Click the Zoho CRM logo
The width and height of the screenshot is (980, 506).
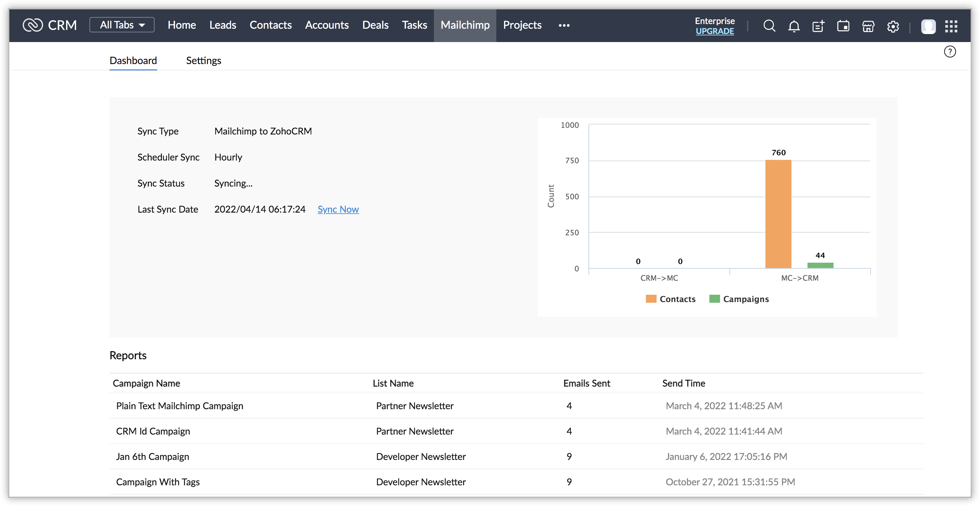pos(49,25)
